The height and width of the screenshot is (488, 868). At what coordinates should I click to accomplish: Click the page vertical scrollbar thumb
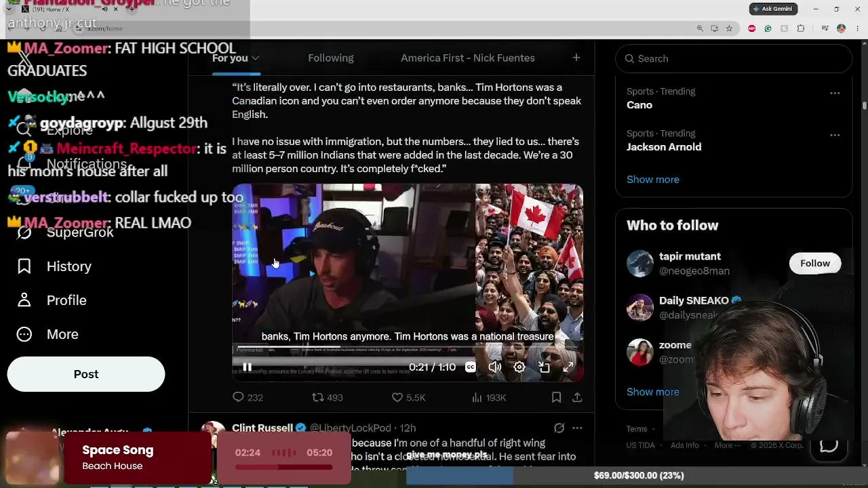pyautogui.click(x=864, y=105)
